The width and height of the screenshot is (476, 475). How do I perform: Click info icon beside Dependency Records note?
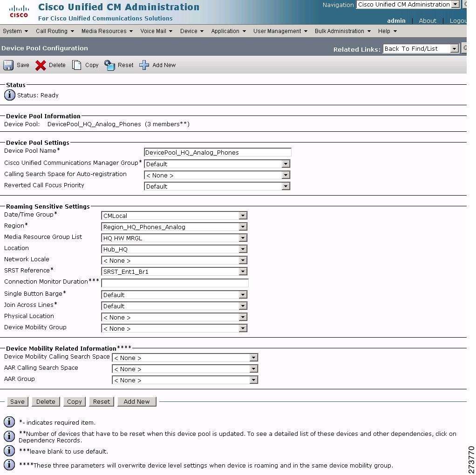9,436
